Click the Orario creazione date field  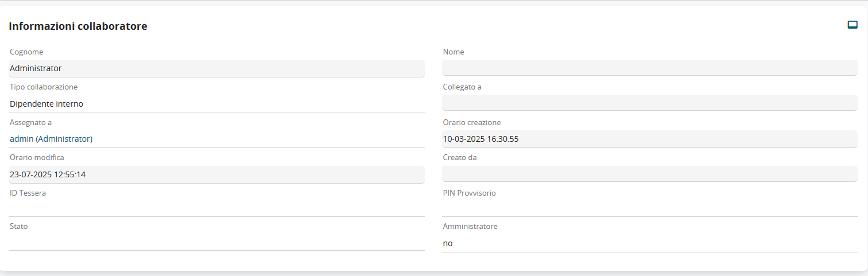tap(649, 139)
